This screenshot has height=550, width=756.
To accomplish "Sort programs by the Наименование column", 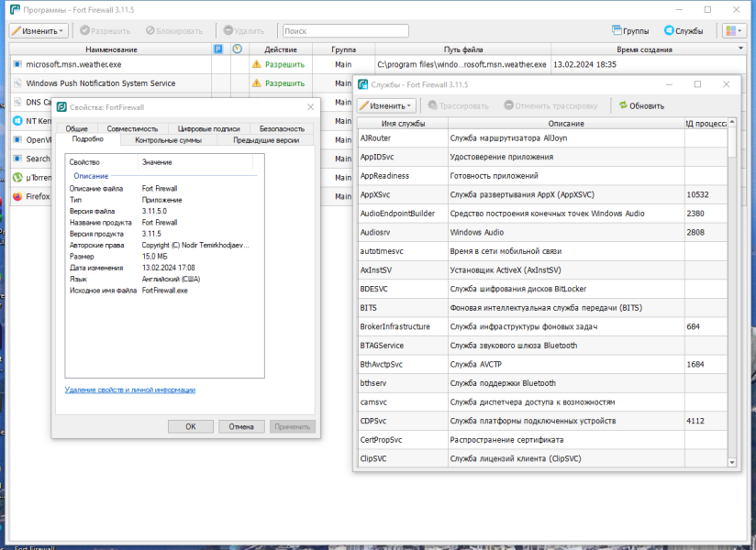I will coord(111,49).
